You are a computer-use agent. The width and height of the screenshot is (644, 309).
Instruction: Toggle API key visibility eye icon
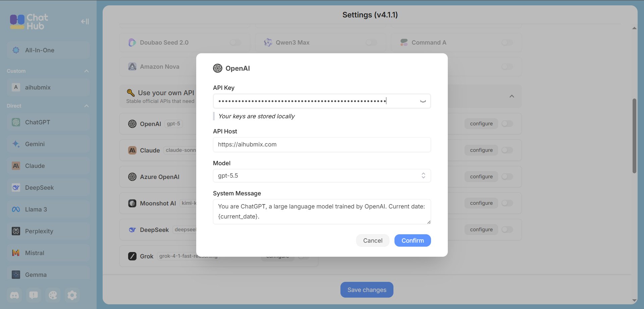[x=423, y=101]
